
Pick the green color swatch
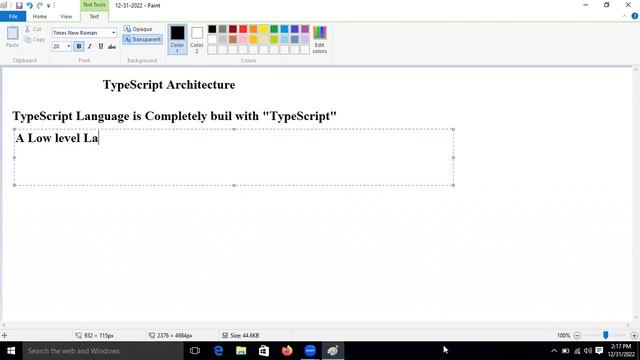point(274,29)
